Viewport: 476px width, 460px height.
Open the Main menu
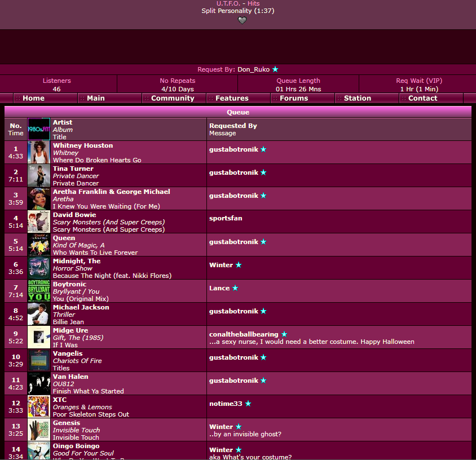(95, 98)
